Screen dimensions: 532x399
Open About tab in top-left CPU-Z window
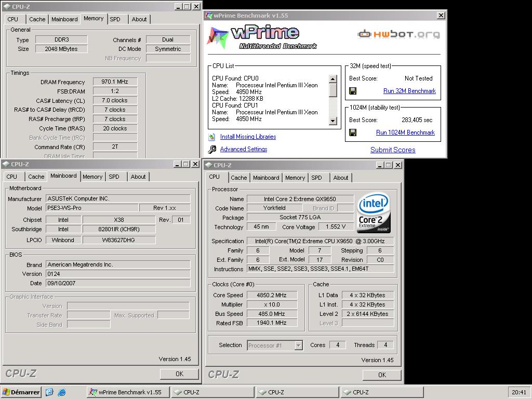[x=139, y=19]
